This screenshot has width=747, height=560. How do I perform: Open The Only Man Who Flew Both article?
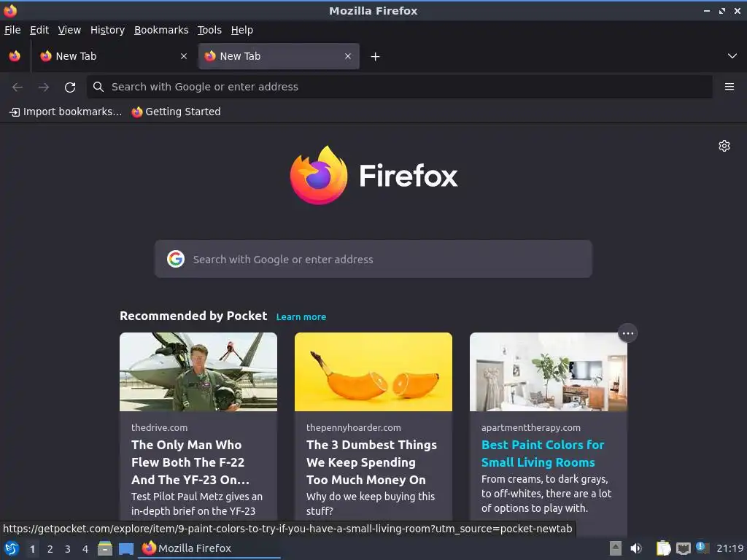(x=190, y=462)
